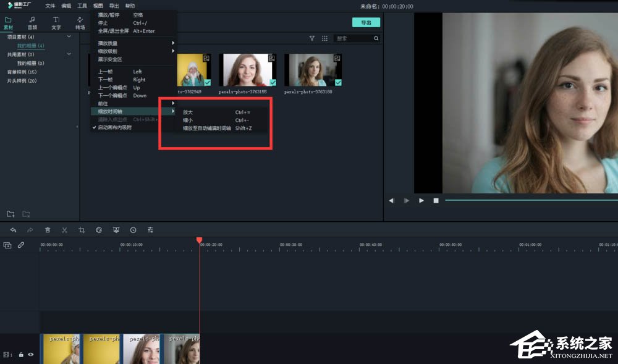Toggle the track lock icon

click(x=21, y=355)
